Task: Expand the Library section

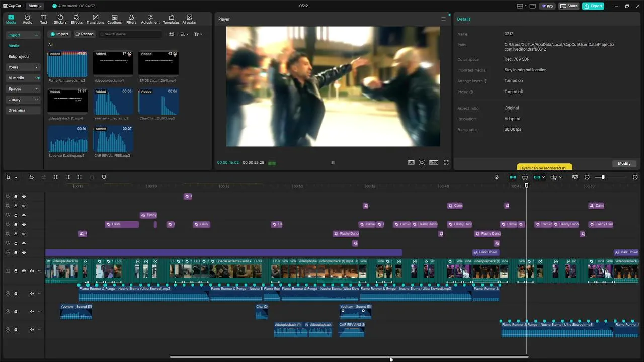Action: pos(36,100)
